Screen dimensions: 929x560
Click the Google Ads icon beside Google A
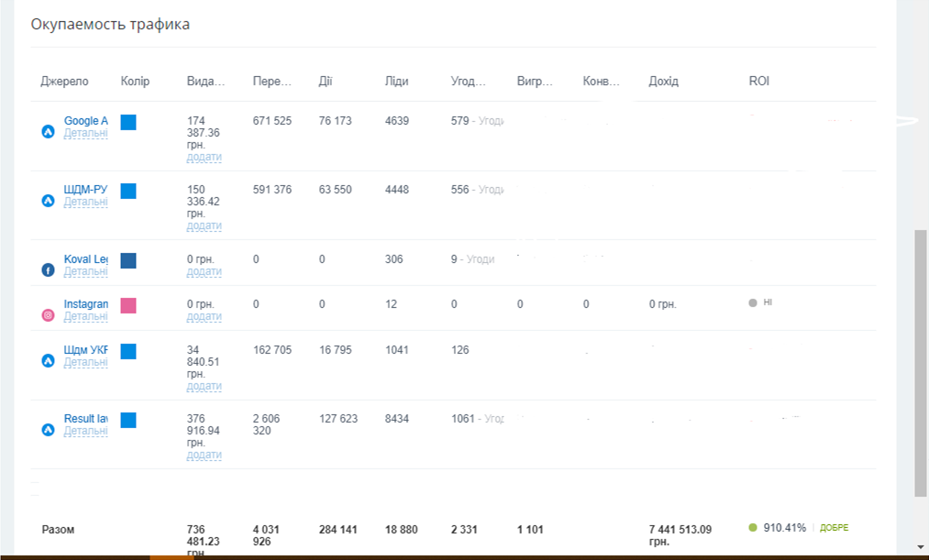(49, 131)
